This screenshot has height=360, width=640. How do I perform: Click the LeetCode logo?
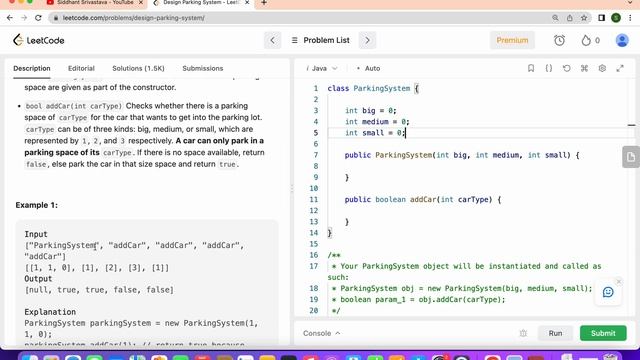tap(39, 40)
